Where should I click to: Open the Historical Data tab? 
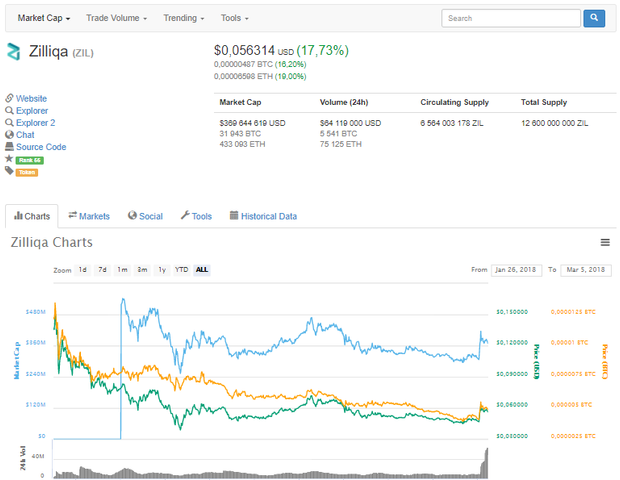pos(263,216)
